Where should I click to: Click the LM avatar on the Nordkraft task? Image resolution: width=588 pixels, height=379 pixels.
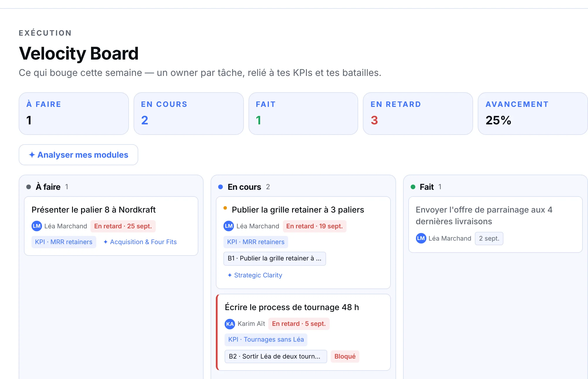pos(37,226)
